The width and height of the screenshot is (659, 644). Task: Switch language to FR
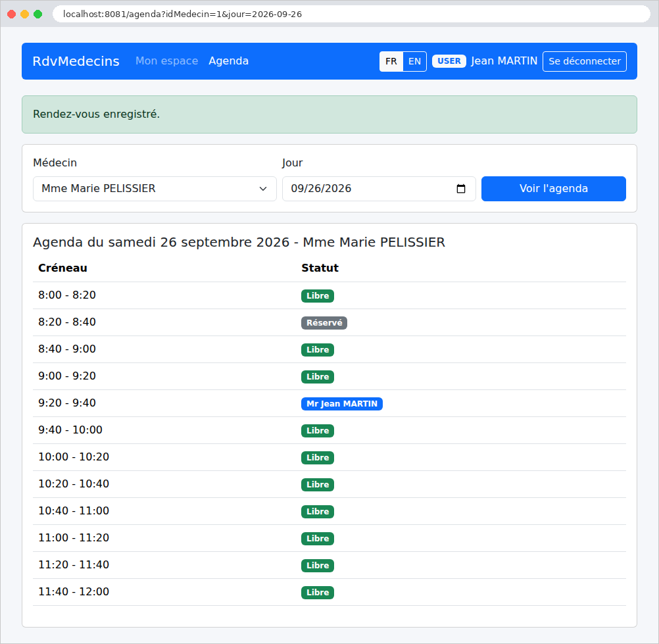pos(391,61)
